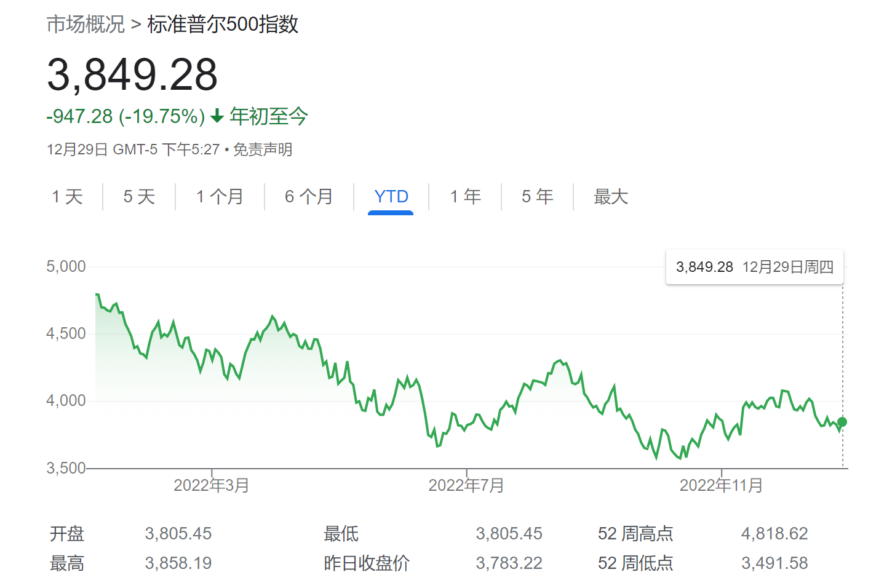The width and height of the screenshot is (884, 588).
Task: Click the large index price 3,849.28
Action: point(132,75)
